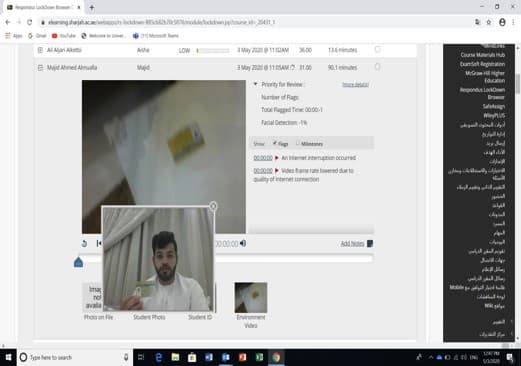Jump to 'An internet interruption occurred' timestamp
Viewport: 521px width, 366px height.
click(263, 158)
